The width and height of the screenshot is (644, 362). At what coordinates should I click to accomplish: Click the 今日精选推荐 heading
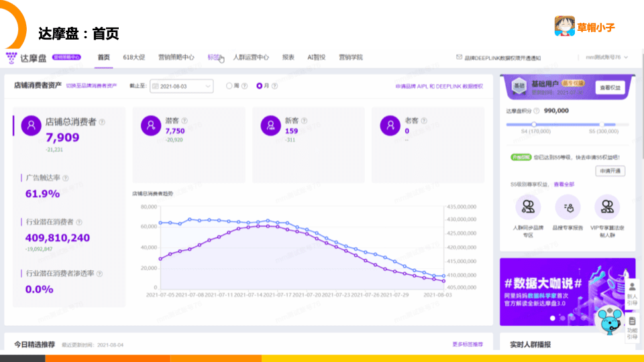pyautogui.click(x=34, y=345)
